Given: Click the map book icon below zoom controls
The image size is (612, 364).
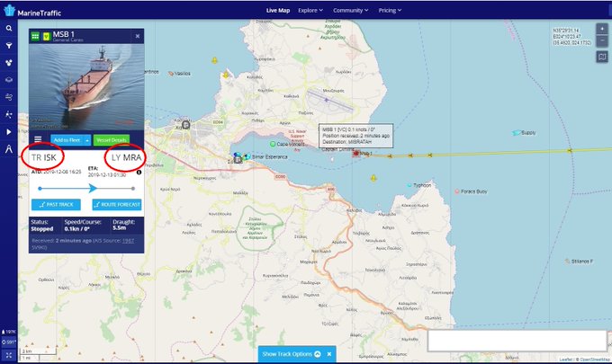Looking at the screenshot, I should pyautogui.click(x=602, y=57).
